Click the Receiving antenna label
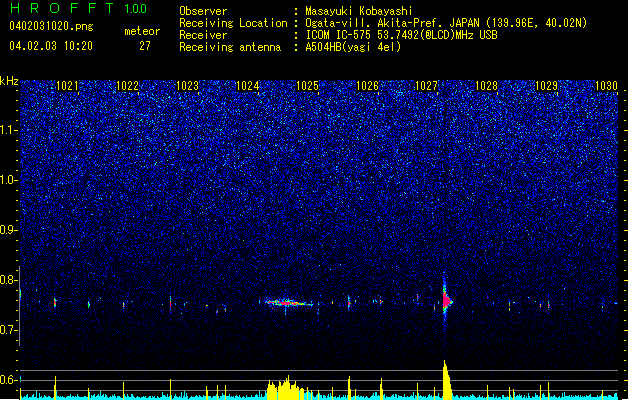 click(230, 47)
